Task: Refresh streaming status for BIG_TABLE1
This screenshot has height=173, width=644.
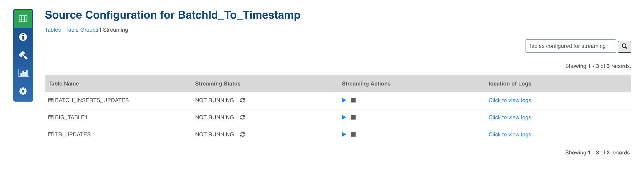Action: tap(243, 117)
